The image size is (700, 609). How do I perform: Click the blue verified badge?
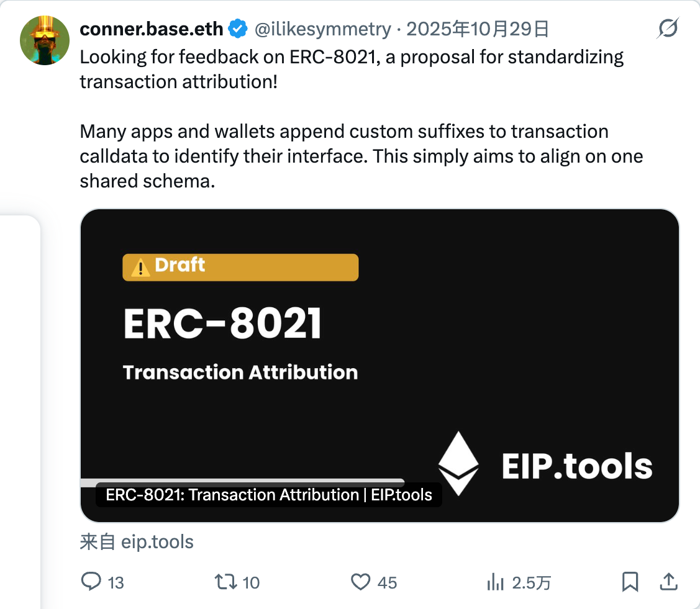[238, 29]
